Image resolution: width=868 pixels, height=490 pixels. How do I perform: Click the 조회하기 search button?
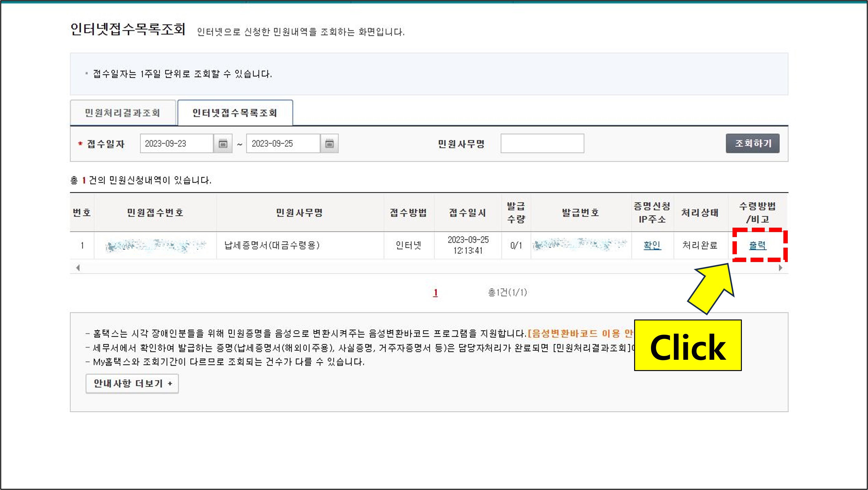(x=752, y=144)
